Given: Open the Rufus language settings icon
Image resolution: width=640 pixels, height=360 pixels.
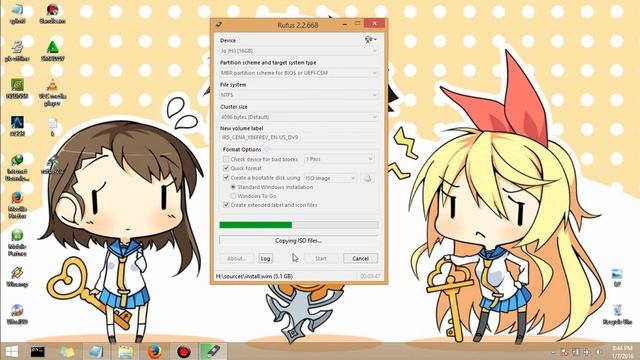Looking at the screenshot, I should point(370,39).
